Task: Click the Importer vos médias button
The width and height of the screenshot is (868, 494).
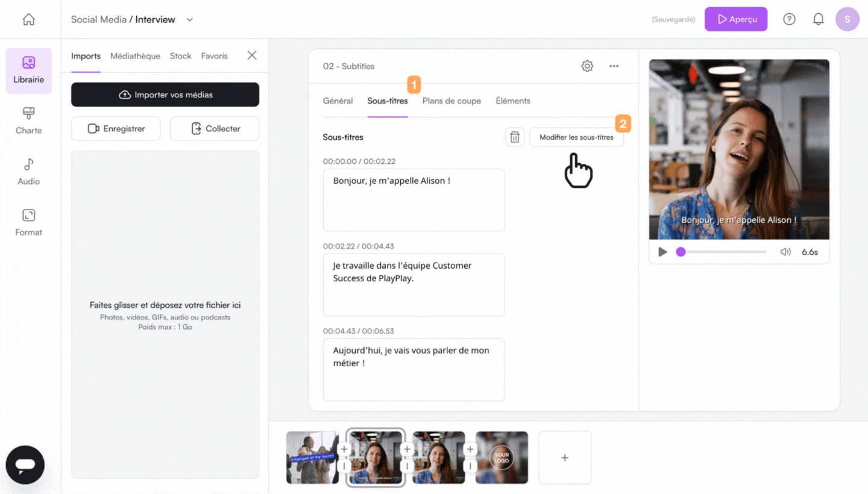Action: point(165,95)
